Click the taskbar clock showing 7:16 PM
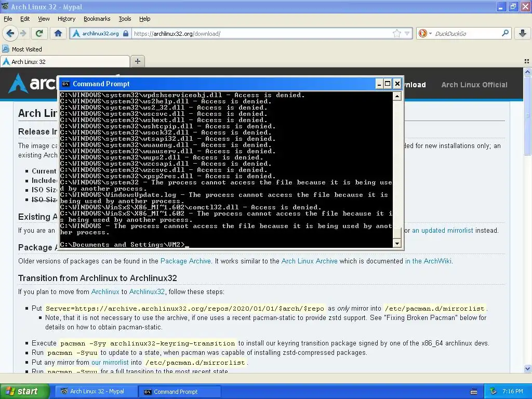Image resolution: width=532 pixels, height=399 pixels. pyautogui.click(x=513, y=391)
